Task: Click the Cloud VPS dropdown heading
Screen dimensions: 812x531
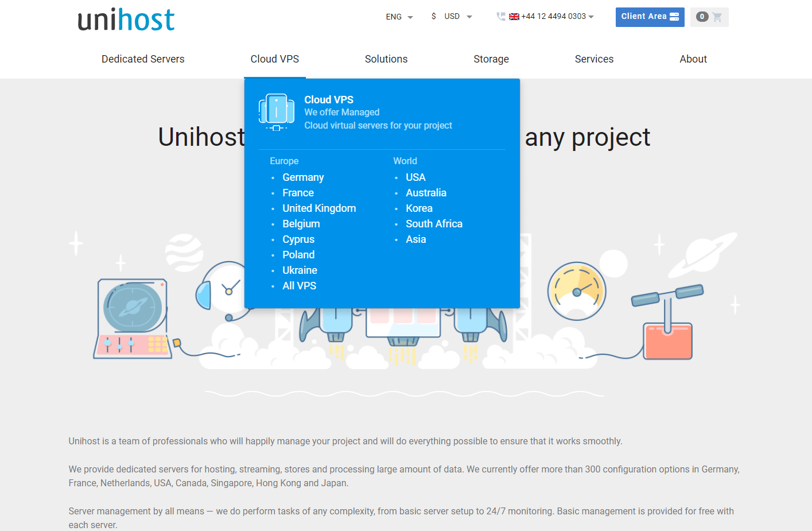Action: [x=329, y=100]
